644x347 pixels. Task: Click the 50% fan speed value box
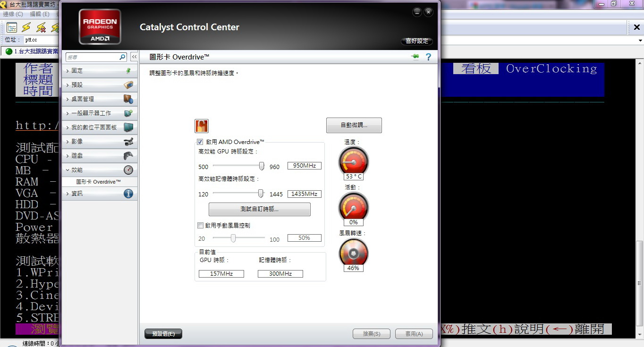(305, 238)
